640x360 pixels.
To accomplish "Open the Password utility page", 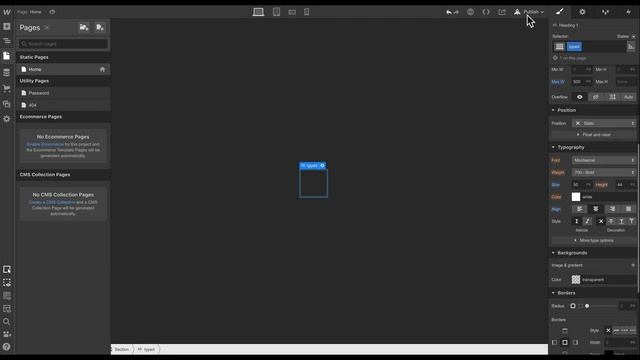I will (63, 93).
